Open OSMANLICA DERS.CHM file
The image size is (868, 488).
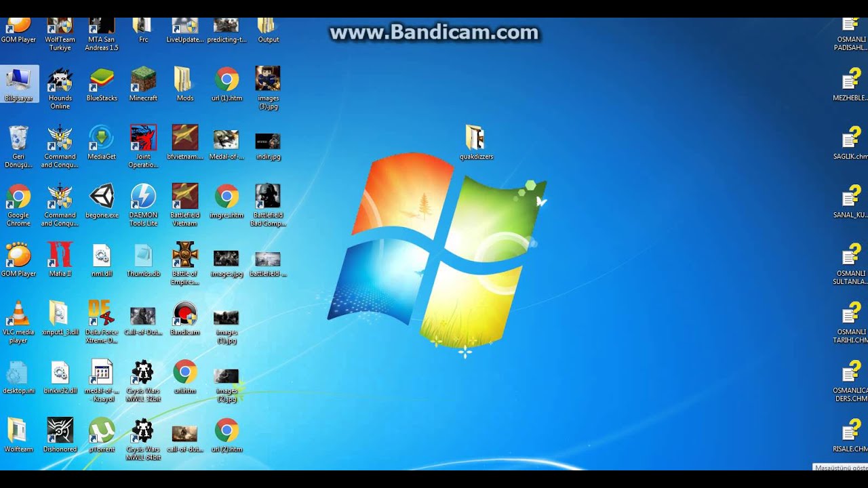(850, 381)
